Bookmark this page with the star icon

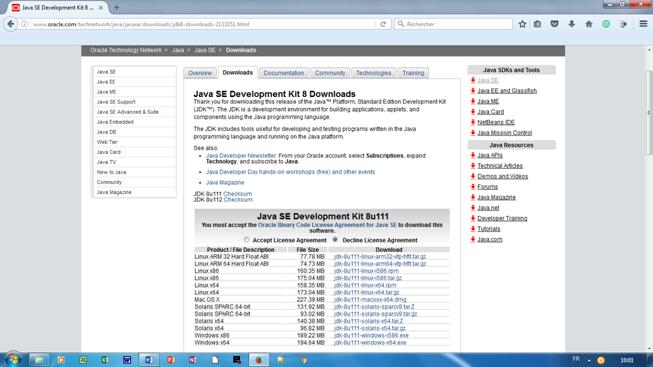(522, 24)
